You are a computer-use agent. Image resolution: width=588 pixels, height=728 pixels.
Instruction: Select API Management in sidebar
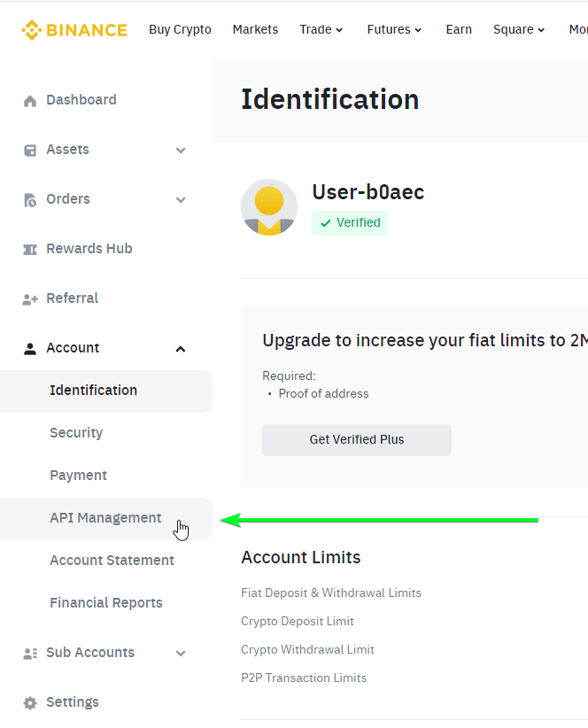pos(105,519)
